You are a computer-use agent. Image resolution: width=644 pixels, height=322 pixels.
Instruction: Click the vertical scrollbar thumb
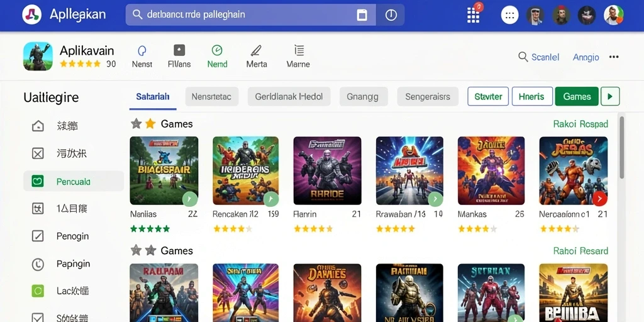click(x=621, y=147)
